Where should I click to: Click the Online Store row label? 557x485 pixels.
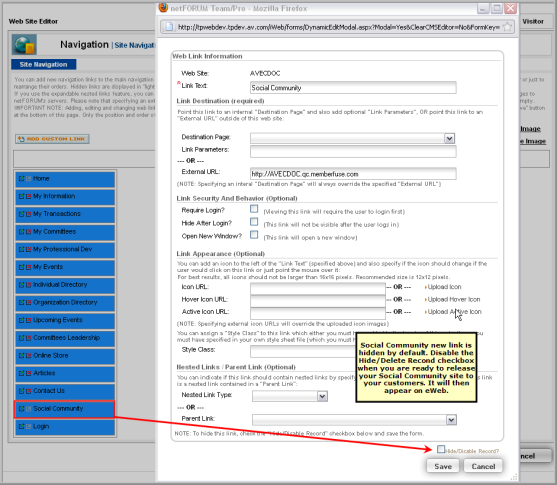click(x=50, y=355)
